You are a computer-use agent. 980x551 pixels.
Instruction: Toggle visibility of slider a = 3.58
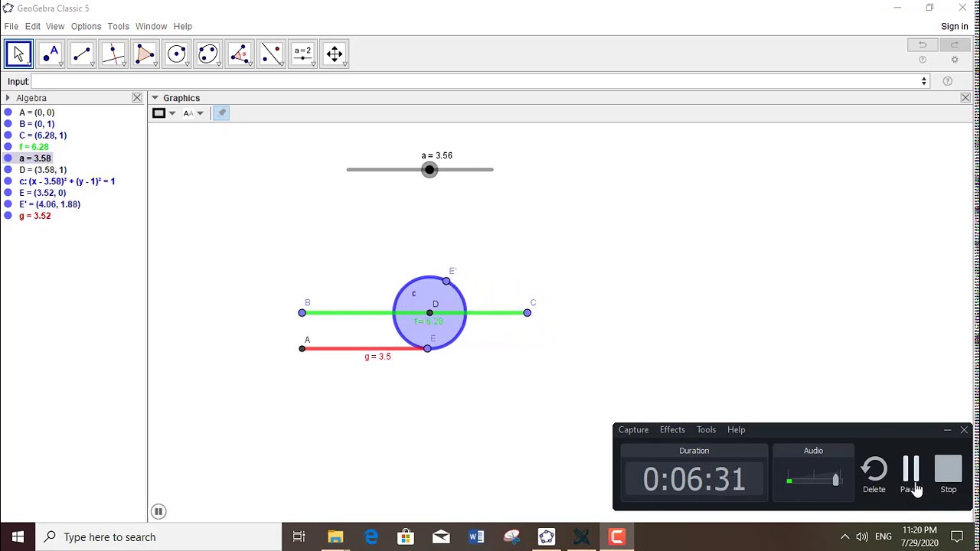[8, 158]
